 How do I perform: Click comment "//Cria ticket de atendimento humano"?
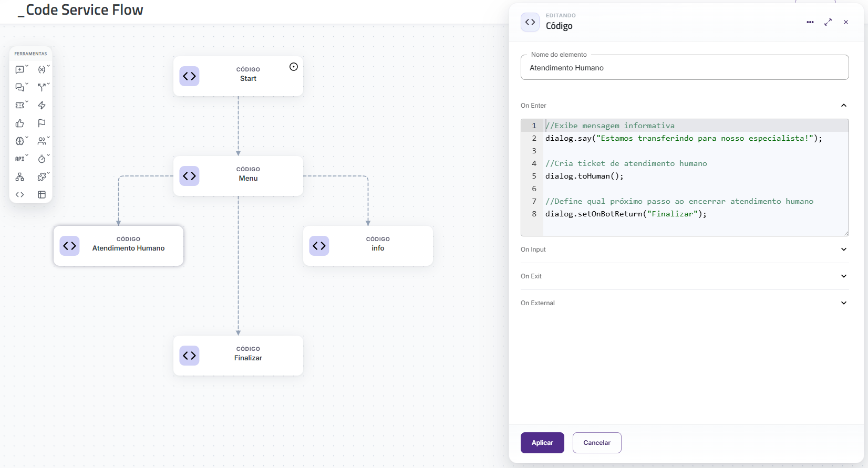click(x=626, y=163)
